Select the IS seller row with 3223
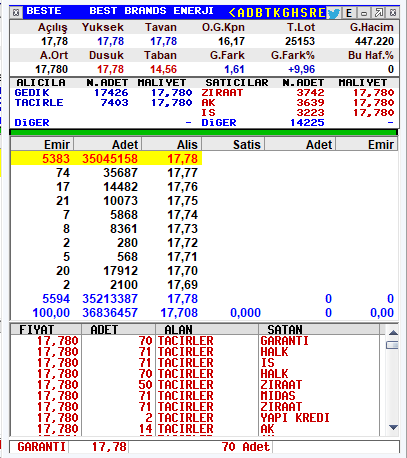Screen dimensions: 407x458 point(298,113)
